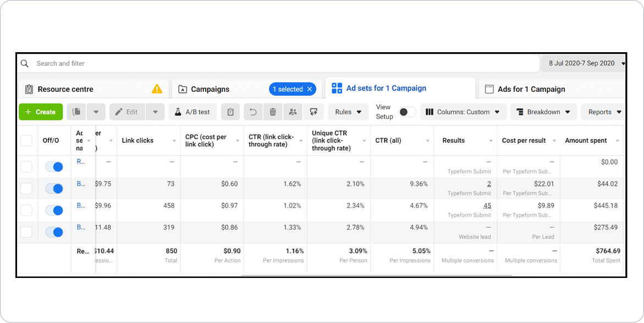Open the Rules dropdown menu
Image resolution: width=644 pixels, height=323 pixels.
(348, 112)
